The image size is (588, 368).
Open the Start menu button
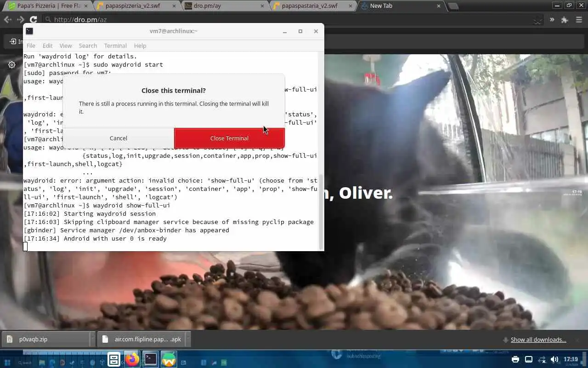(7, 362)
